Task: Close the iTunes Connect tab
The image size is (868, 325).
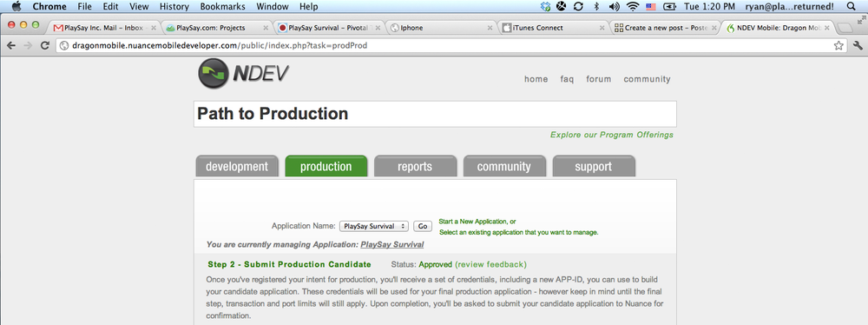Action: pyautogui.click(x=602, y=28)
